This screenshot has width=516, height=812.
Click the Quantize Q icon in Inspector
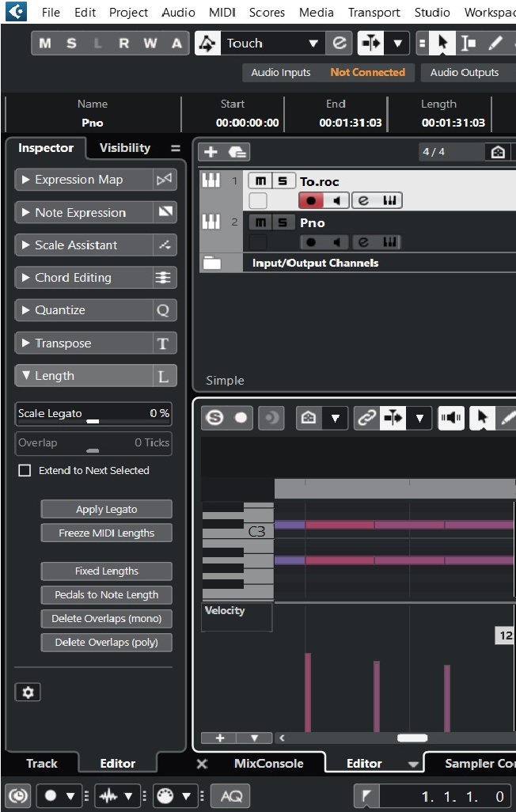163,310
